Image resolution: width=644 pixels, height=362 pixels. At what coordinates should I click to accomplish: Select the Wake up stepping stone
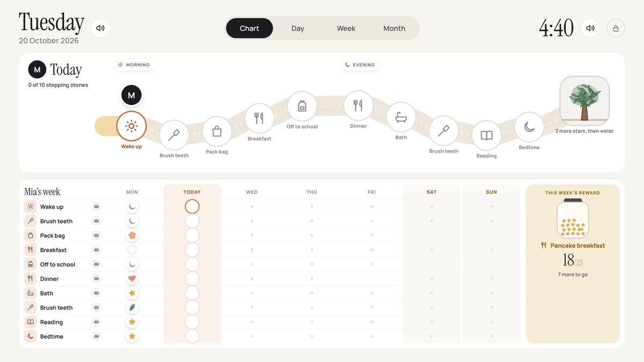[x=131, y=126]
